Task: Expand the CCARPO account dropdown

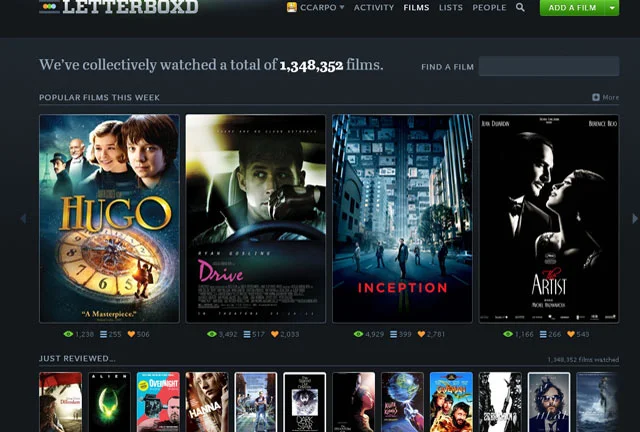Action: (342, 7)
